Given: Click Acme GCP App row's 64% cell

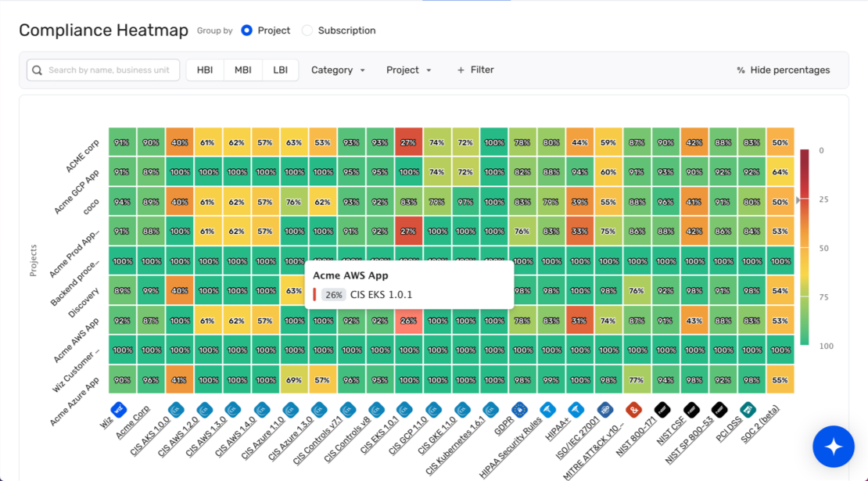Looking at the screenshot, I should click(780, 172).
